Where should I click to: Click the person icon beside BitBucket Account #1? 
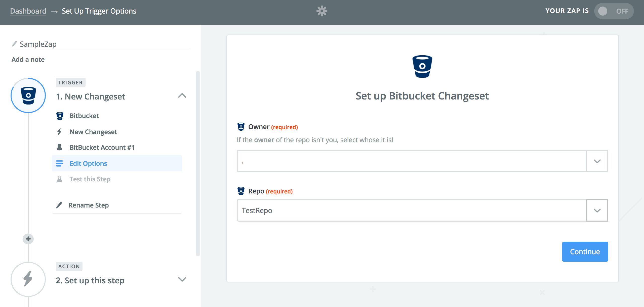[x=60, y=147]
